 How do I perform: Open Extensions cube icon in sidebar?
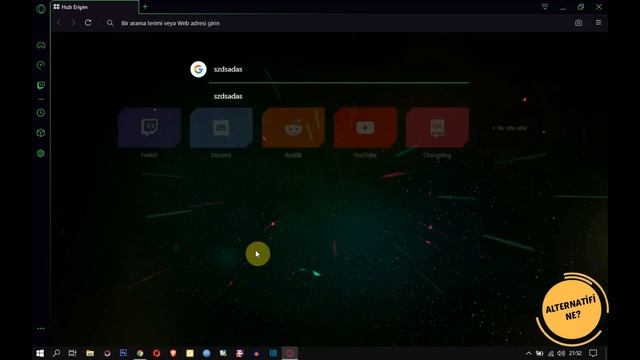(x=41, y=133)
